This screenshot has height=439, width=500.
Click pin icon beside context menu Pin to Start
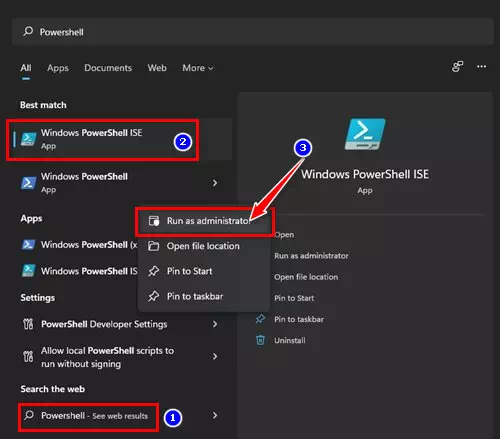click(154, 271)
